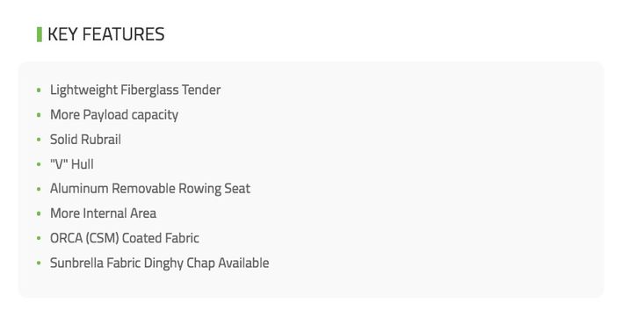Screen dimensions: 644x325
Task: Click the More Internal Area item
Action: (x=103, y=213)
